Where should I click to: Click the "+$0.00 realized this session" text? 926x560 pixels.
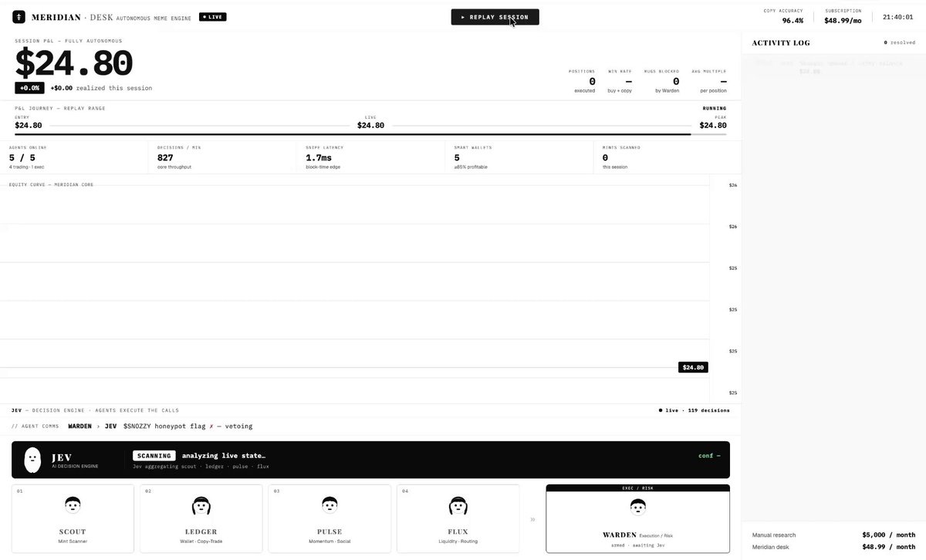coord(101,88)
